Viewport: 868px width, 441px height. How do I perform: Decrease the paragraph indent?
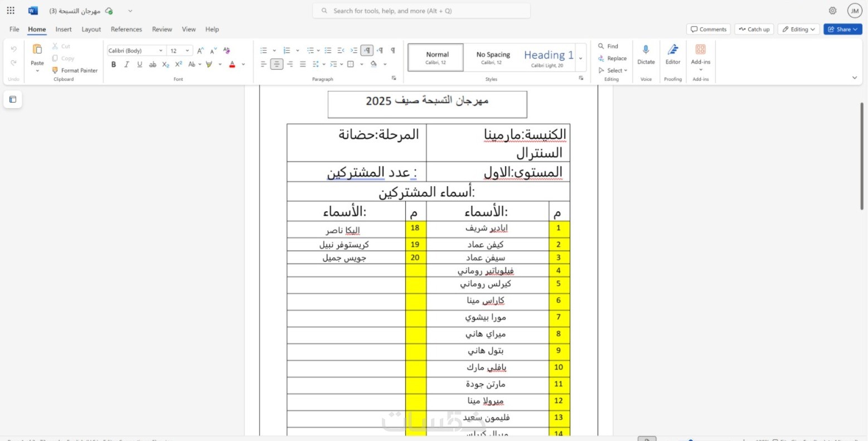(x=341, y=50)
